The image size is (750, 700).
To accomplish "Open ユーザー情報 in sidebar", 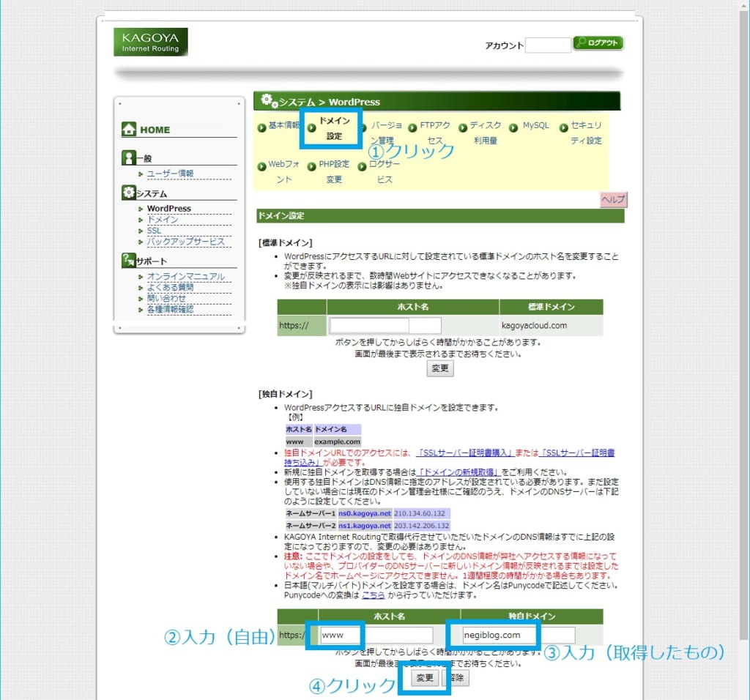I will 170,174.
